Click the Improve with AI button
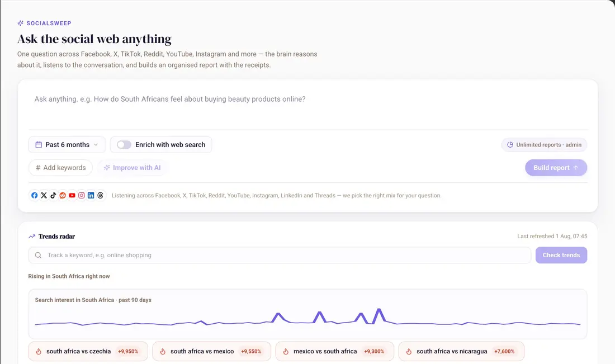The height and width of the screenshot is (364, 615). (x=133, y=168)
